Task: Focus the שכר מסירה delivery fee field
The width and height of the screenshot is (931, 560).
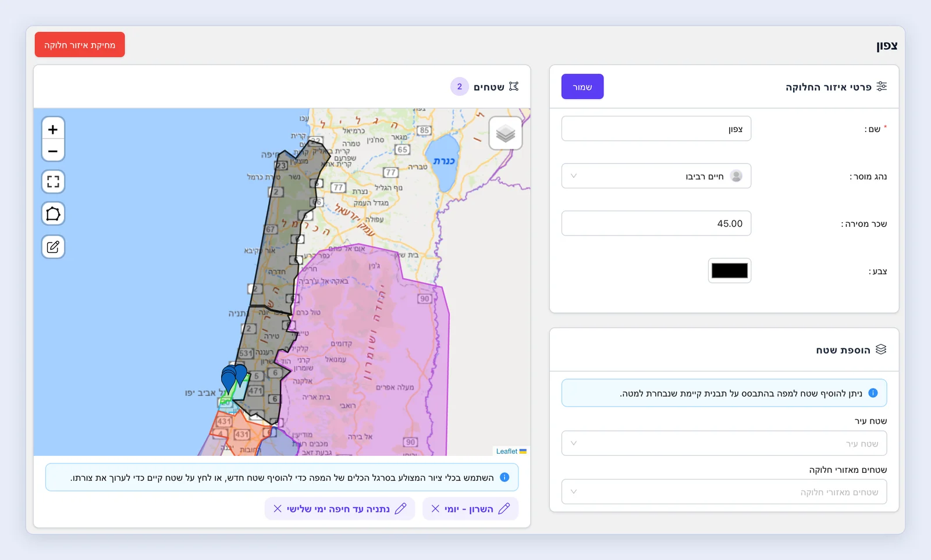Action: [656, 223]
